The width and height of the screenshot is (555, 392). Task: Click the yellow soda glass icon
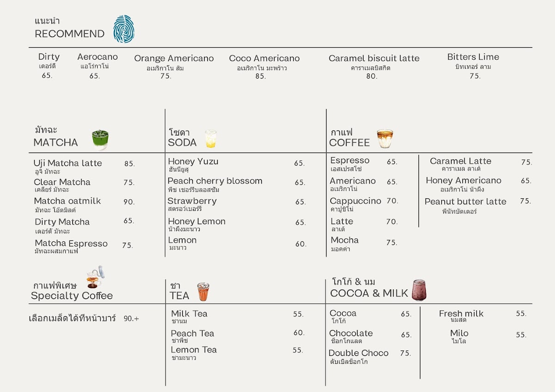[x=210, y=139]
